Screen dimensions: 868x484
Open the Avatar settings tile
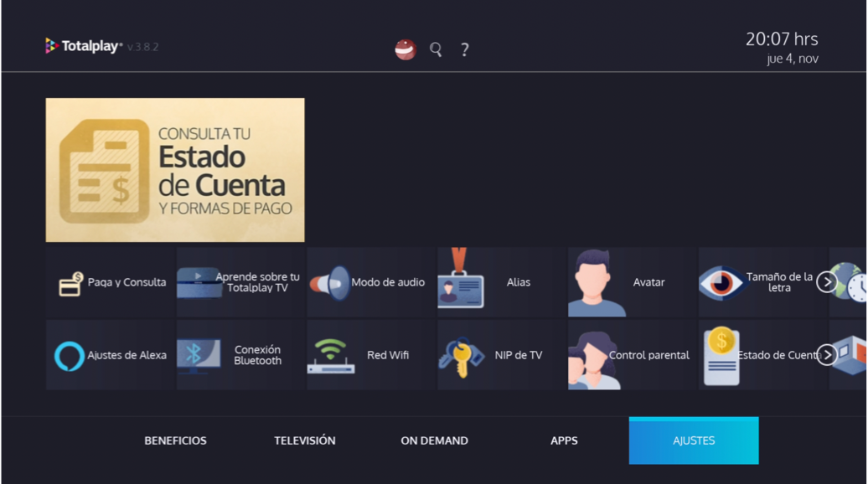point(633,282)
